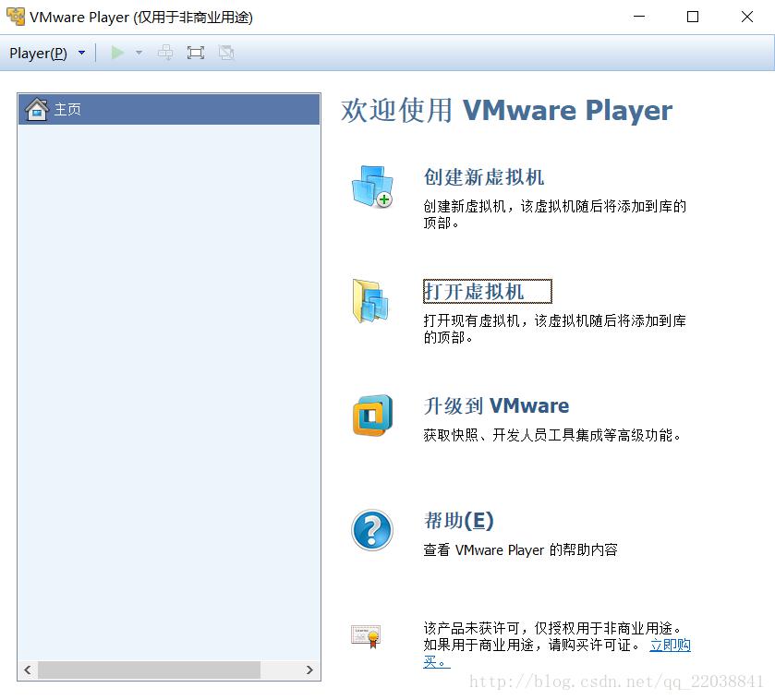This screenshot has height=700, width=775.
Task: Click the Create New Virtual Machine icon
Action: 371,187
